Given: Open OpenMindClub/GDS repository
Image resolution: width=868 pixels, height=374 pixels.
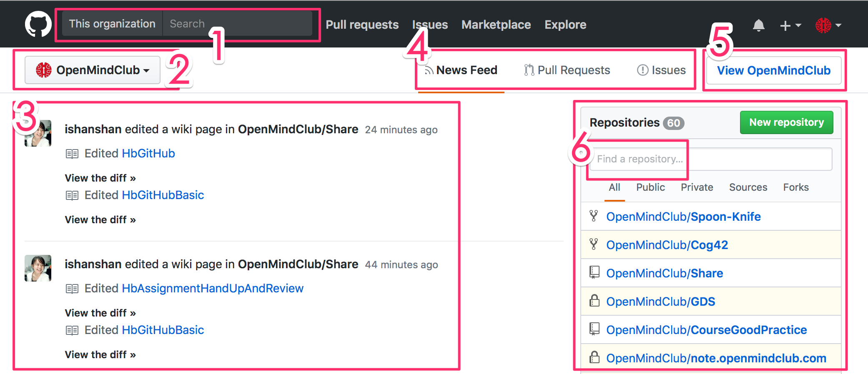Looking at the screenshot, I should click(x=661, y=302).
